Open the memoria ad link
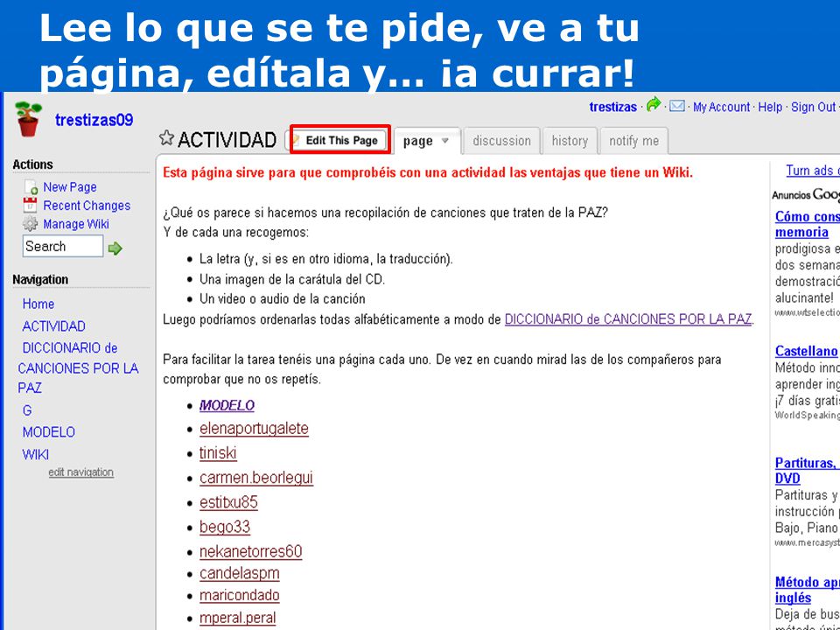The image size is (840, 630). (x=807, y=224)
